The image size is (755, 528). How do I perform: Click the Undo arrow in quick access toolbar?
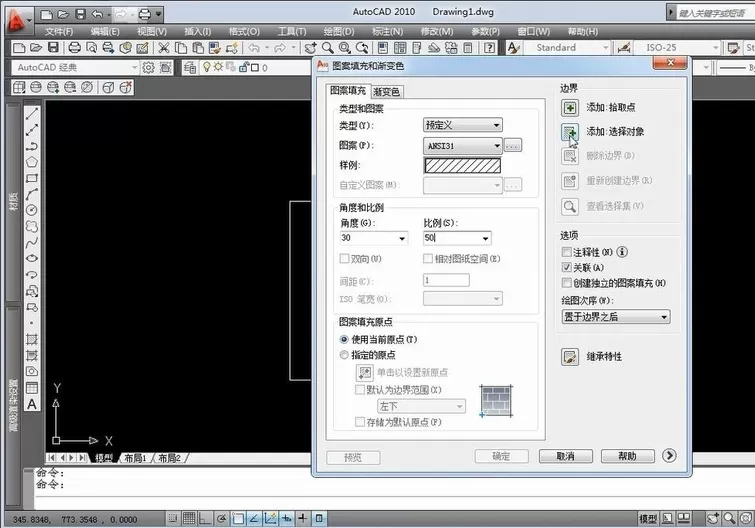[97, 14]
